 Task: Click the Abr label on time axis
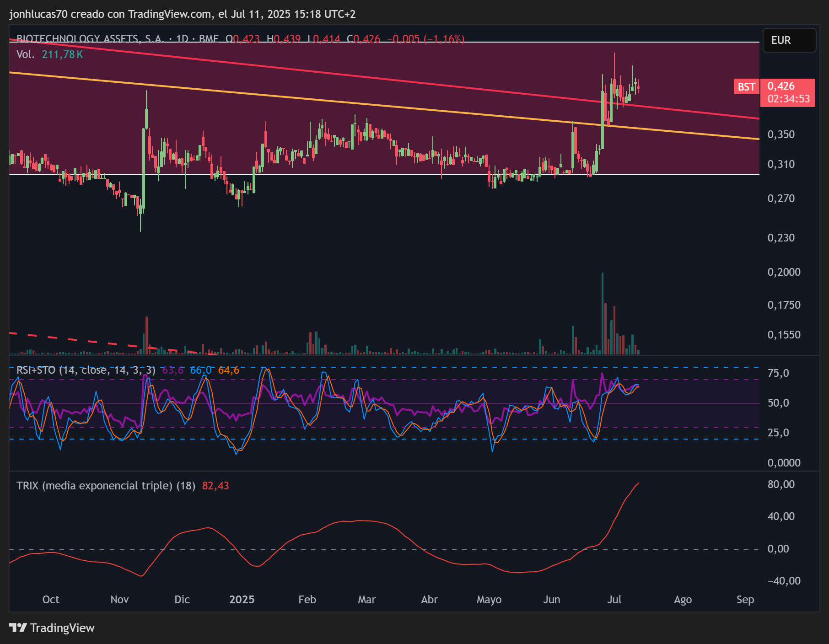(x=430, y=600)
